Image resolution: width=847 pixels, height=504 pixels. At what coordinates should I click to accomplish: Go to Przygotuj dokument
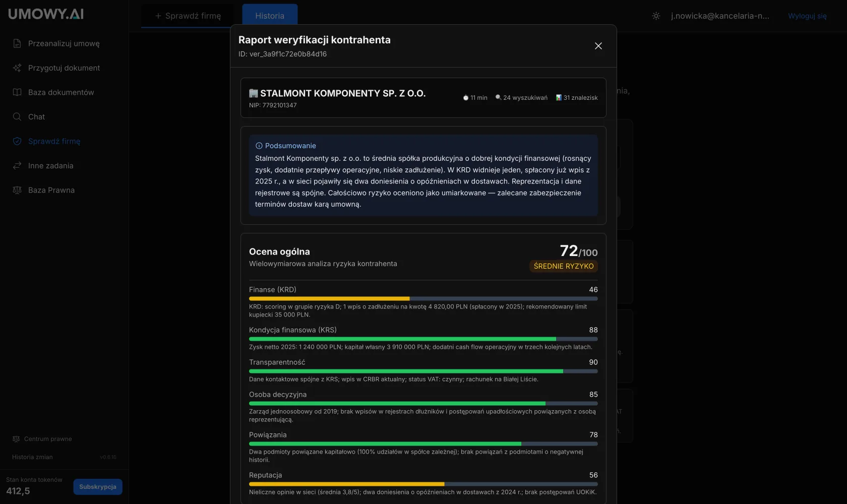click(64, 68)
